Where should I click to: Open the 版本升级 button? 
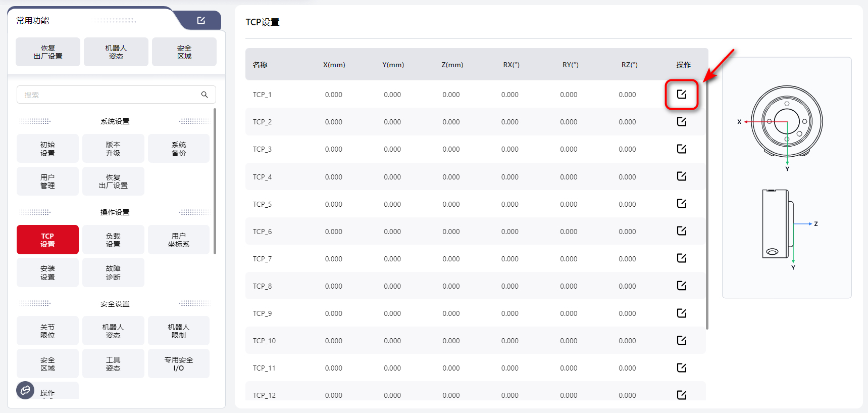113,149
